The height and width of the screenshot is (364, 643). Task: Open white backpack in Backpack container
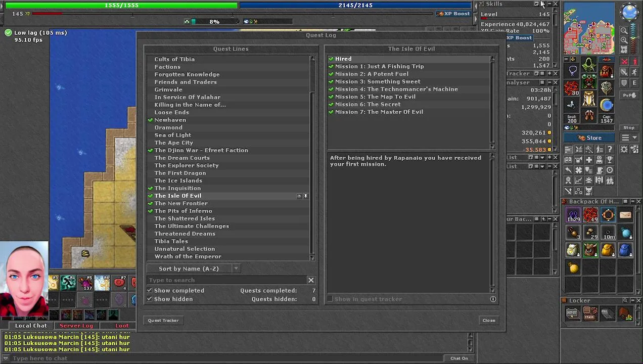[x=573, y=250]
